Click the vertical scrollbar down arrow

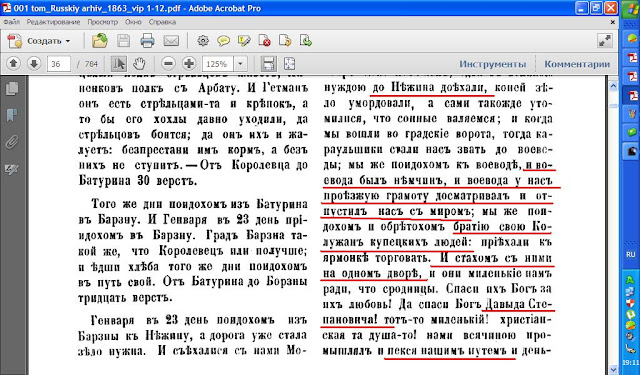click(613, 369)
